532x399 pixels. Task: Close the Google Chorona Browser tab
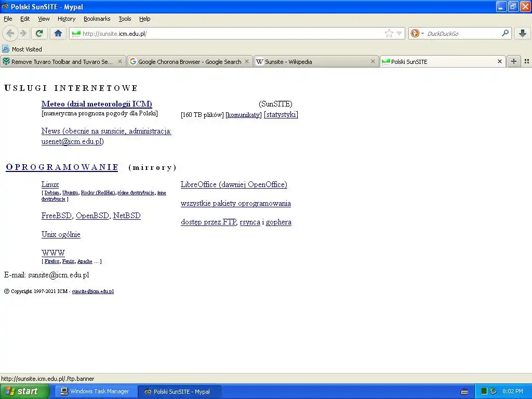247,61
